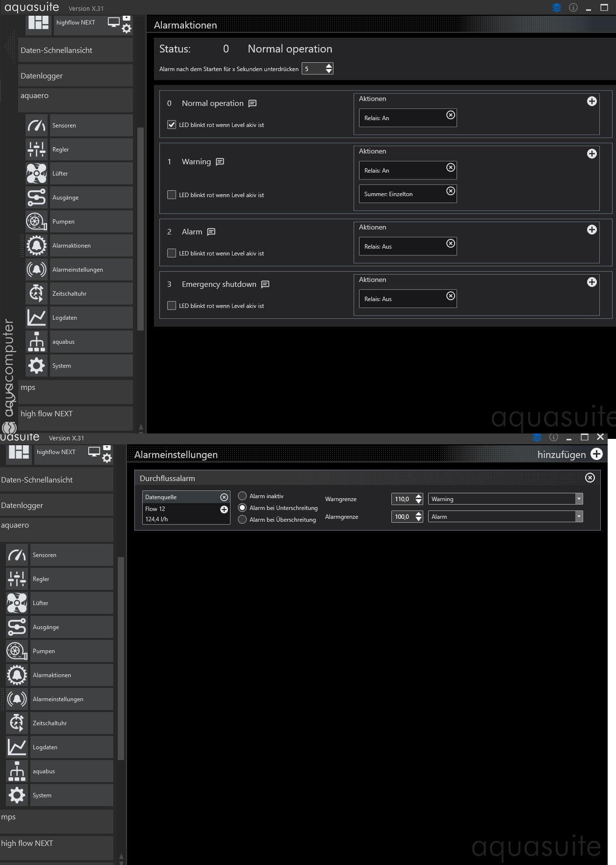The width and height of the screenshot is (616, 865).
Task: Click Lüfter fan icon in lower window
Action: coord(17,603)
